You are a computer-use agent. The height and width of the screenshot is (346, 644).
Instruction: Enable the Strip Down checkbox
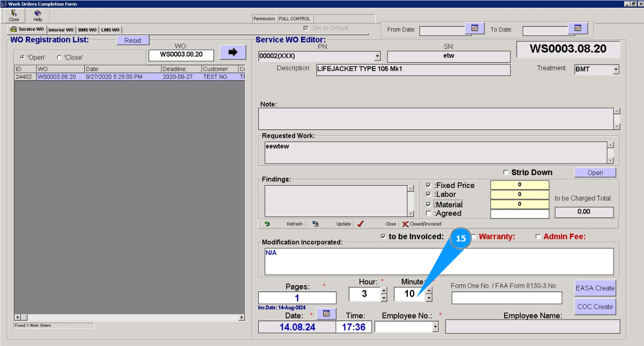[506, 173]
